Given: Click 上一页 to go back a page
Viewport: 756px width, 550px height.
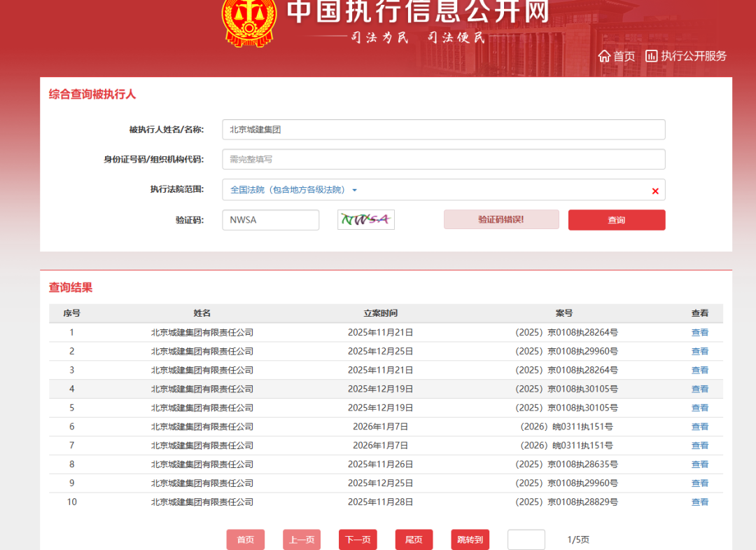Looking at the screenshot, I should click(x=302, y=539).
